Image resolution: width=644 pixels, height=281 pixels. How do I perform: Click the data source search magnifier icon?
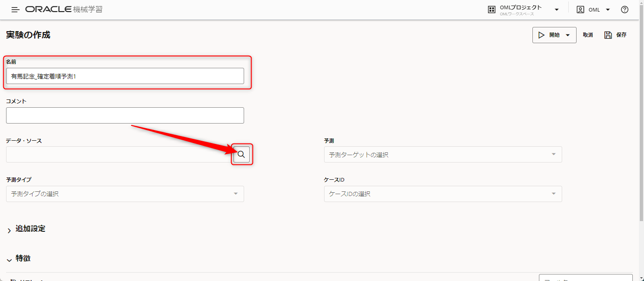(x=241, y=155)
